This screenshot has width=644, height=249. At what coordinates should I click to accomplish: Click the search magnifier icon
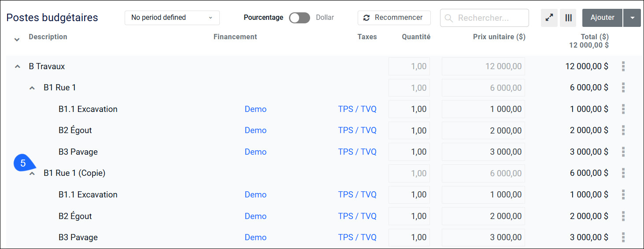[x=449, y=18]
